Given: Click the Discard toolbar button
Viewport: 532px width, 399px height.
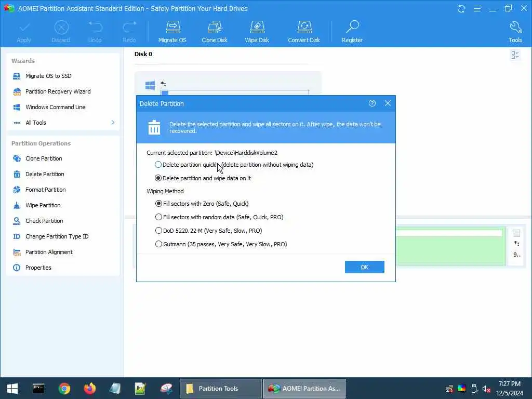Looking at the screenshot, I should (x=61, y=32).
